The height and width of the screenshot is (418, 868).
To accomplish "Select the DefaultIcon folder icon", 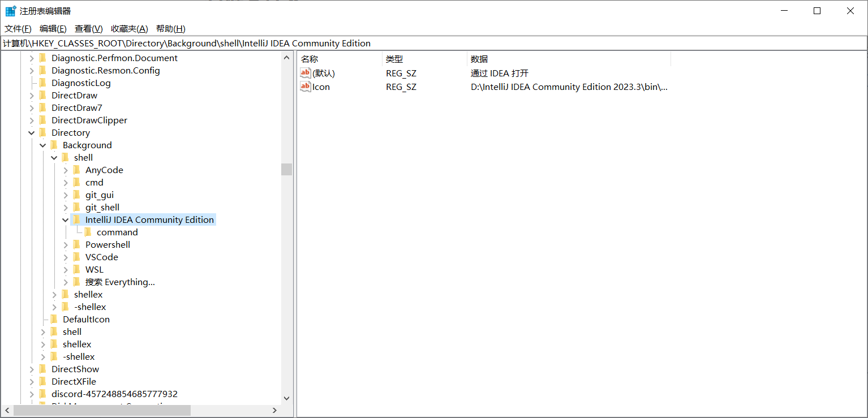I will pos(54,319).
